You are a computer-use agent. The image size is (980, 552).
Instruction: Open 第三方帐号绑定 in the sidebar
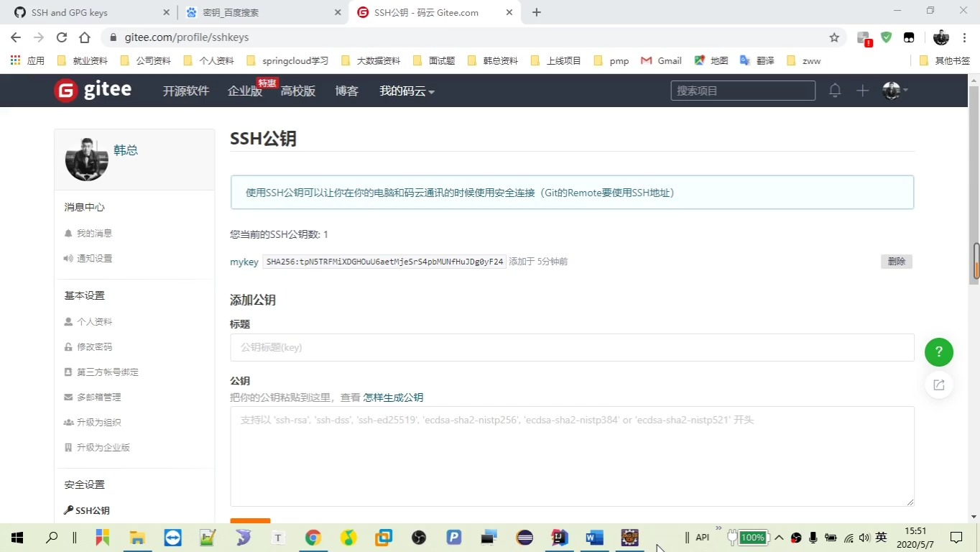click(101, 372)
